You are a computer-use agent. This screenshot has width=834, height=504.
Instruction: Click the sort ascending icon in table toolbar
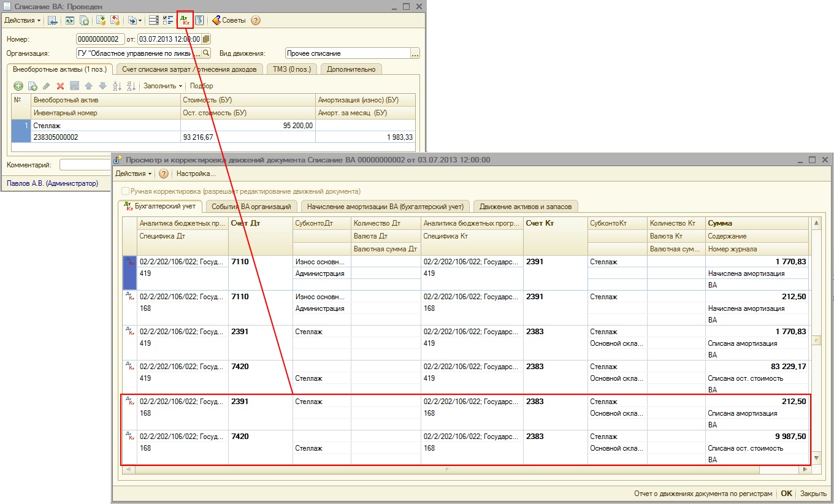[117, 86]
